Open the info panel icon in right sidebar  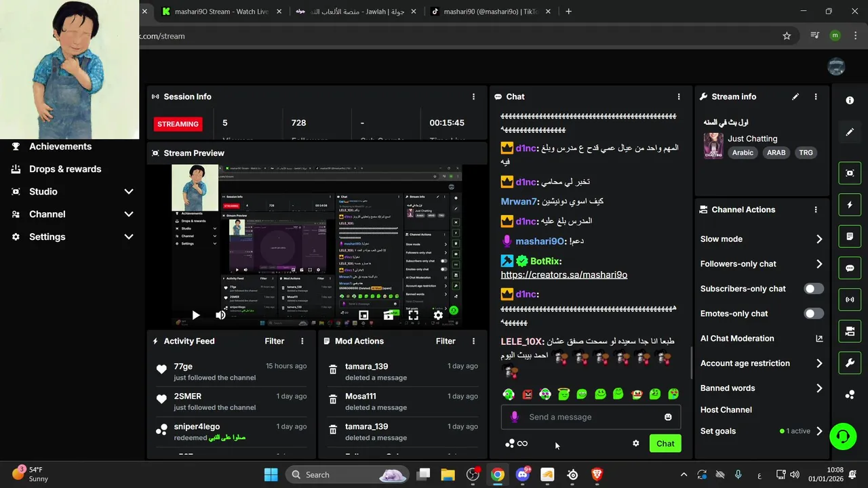(x=850, y=100)
